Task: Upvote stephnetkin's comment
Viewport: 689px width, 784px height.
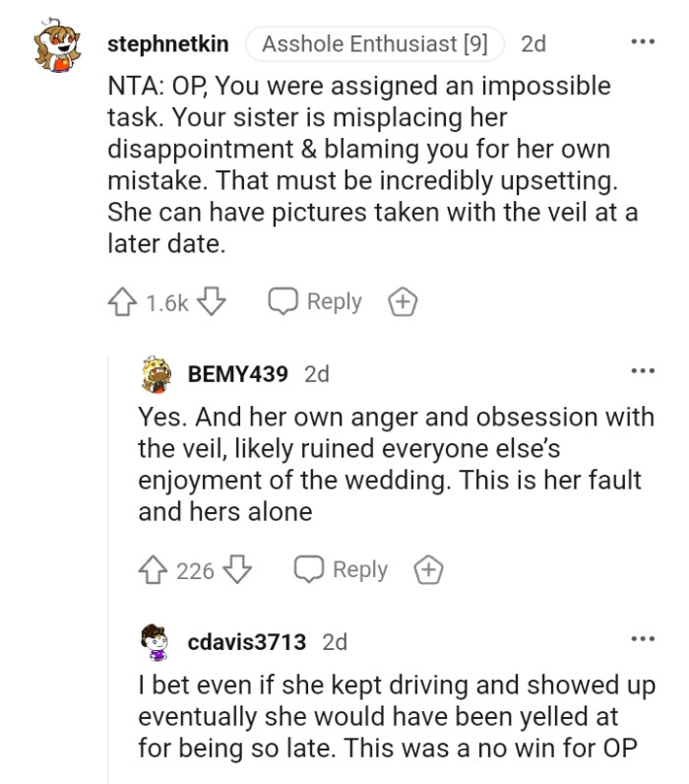Action: 122,302
